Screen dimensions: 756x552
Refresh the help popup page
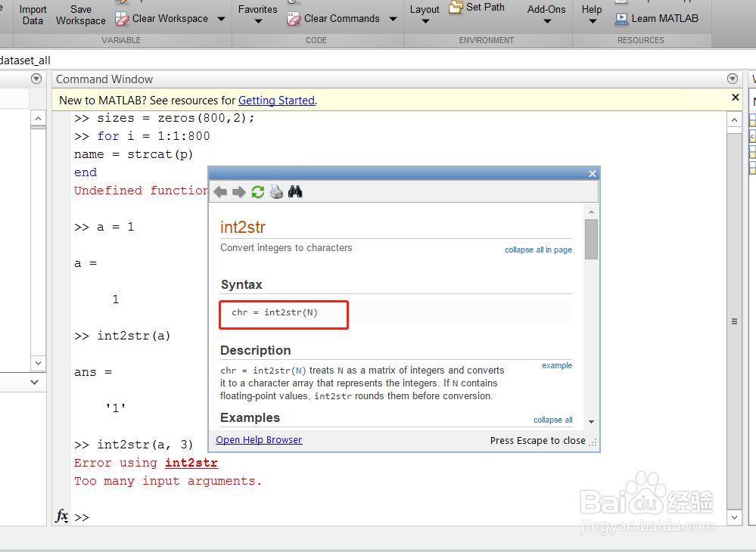coord(258,192)
